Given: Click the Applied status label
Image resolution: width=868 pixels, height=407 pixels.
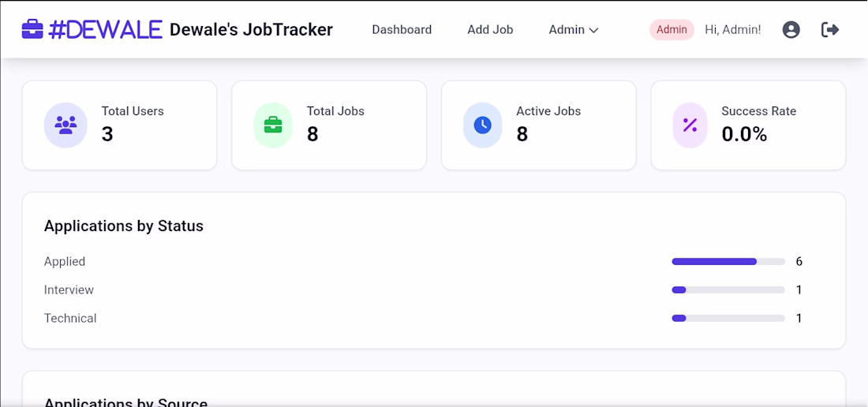Looking at the screenshot, I should tap(65, 262).
